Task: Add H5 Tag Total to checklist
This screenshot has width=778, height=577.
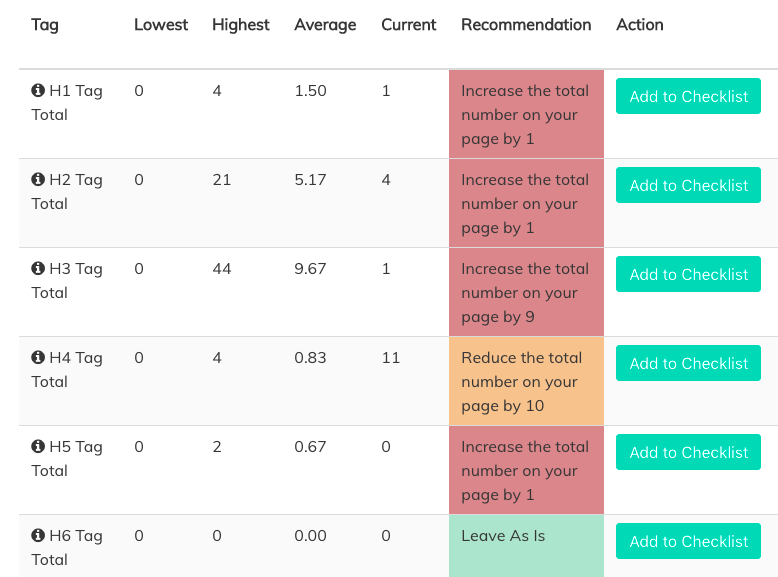Action: pos(688,453)
